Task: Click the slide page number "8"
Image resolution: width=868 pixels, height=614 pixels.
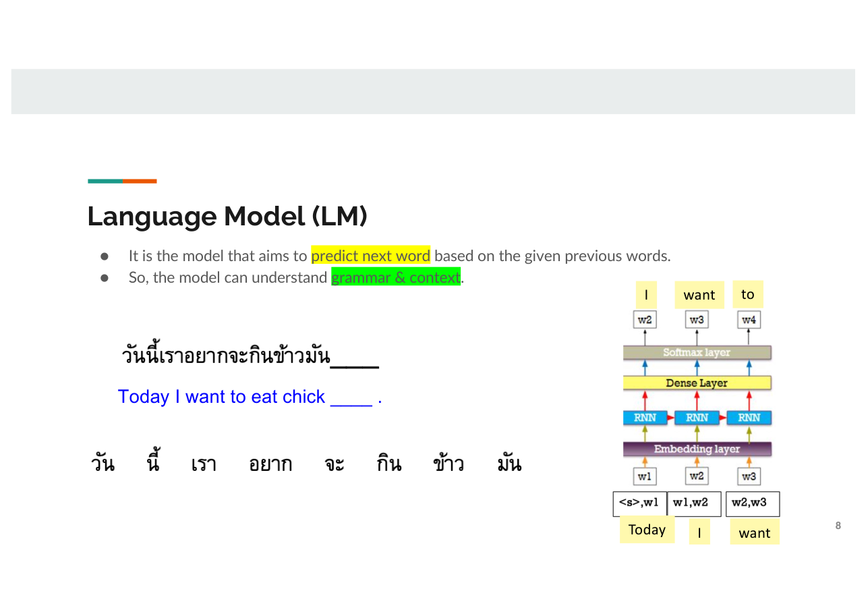Action: pyautogui.click(x=838, y=526)
